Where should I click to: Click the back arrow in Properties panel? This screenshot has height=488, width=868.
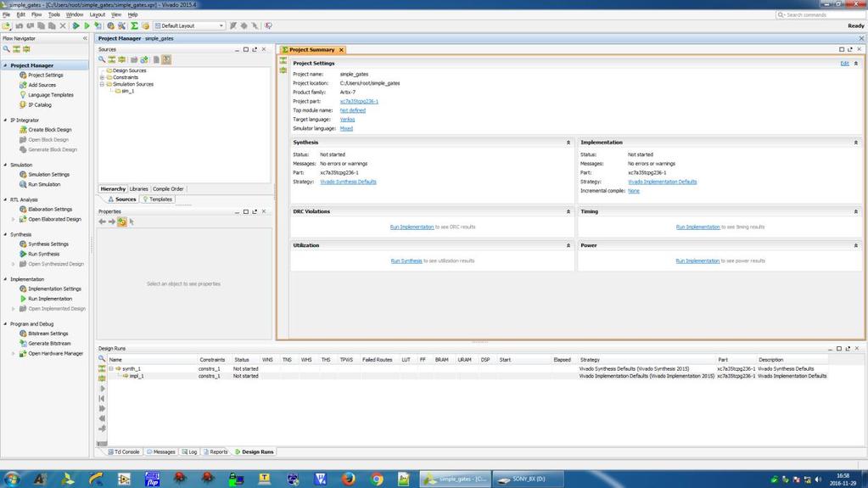tap(102, 222)
